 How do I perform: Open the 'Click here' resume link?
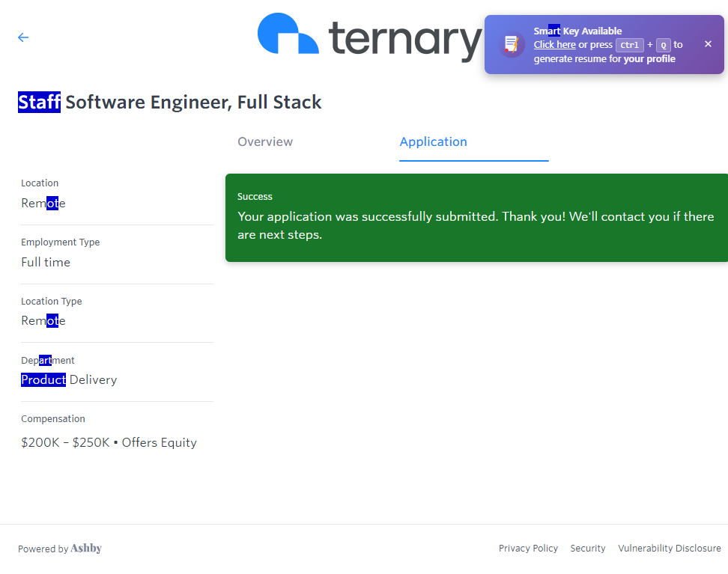554,45
